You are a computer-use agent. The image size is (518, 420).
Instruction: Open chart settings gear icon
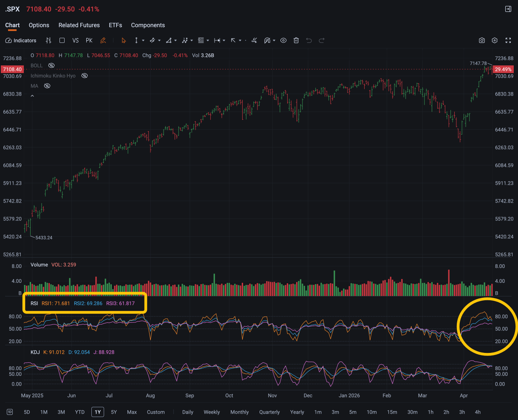pyautogui.click(x=495, y=40)
